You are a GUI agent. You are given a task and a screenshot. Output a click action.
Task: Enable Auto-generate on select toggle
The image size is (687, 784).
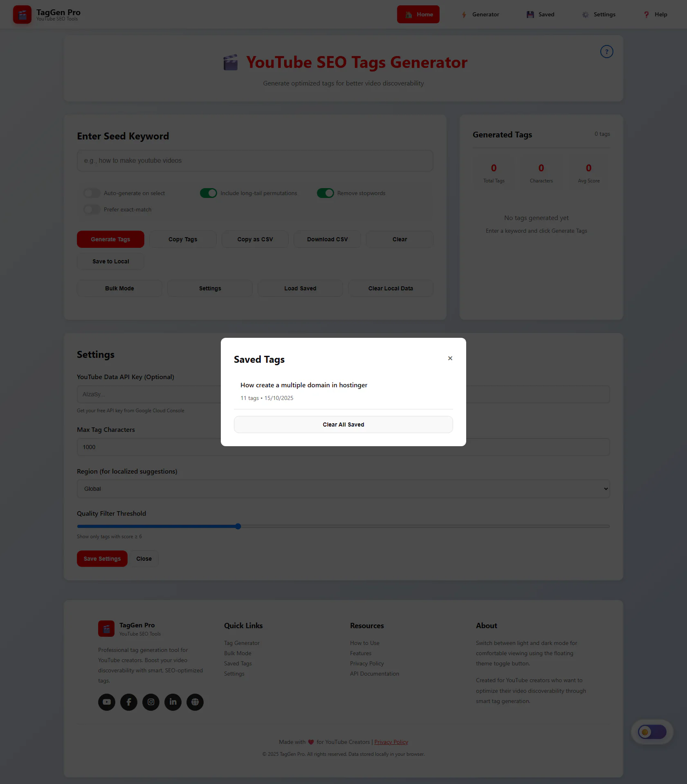[x=92, y=193]
